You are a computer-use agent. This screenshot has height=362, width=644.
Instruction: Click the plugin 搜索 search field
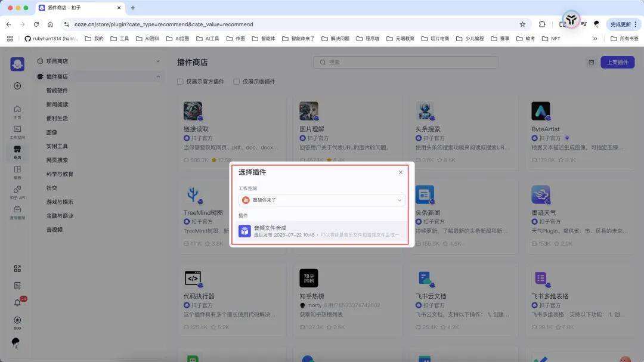[x=405, y=62]
